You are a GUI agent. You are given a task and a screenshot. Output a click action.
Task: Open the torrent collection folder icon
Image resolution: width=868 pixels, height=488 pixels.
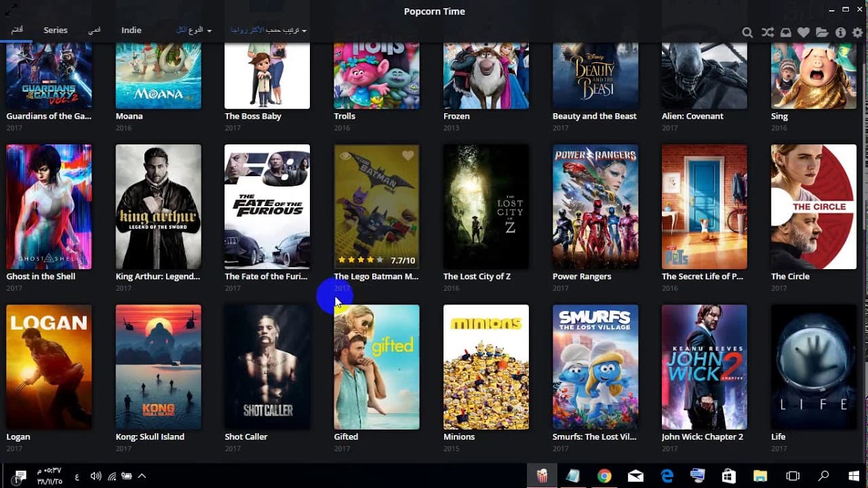[822, 33]
